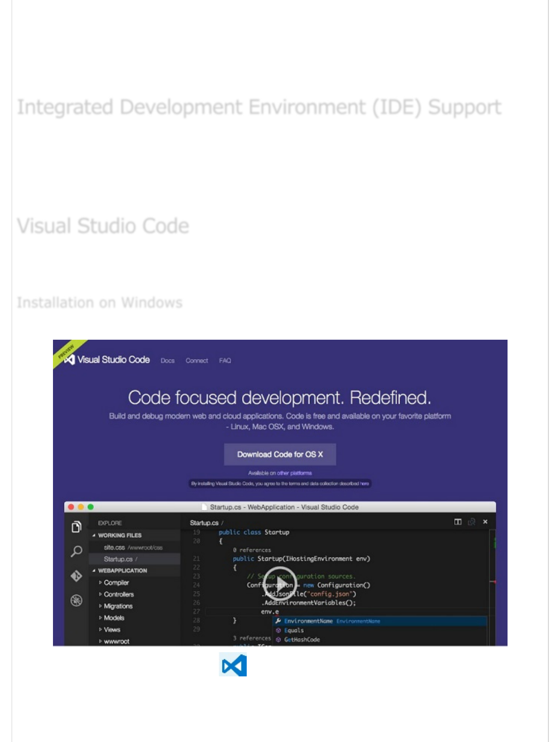Image resolution: width=560 pixels, height=742 pixels.
Task: Click the '0 references' code lens
Action: pos(252,550)
